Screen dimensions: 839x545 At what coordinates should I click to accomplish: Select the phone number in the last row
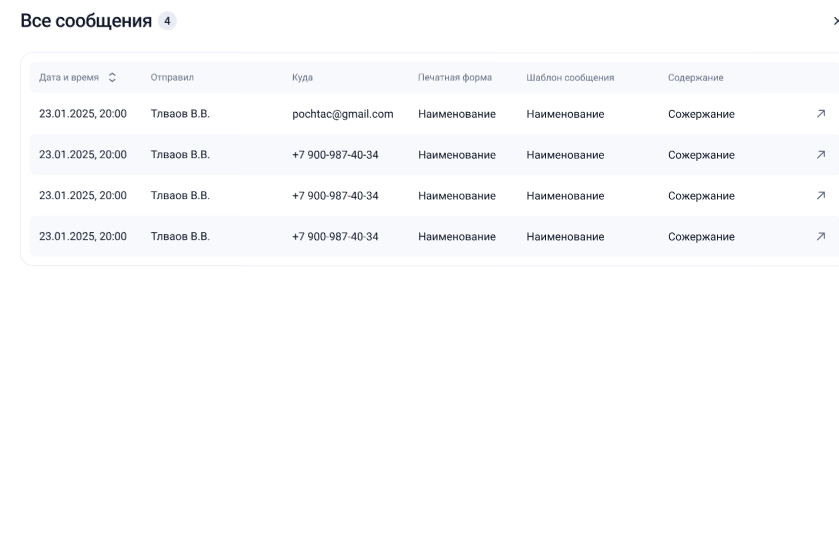pos(335,236)
